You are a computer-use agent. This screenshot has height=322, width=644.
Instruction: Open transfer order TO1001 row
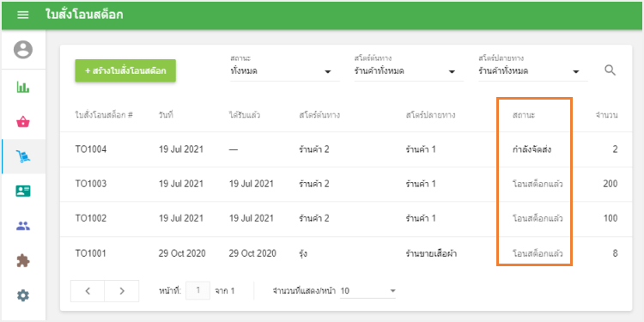346,254
